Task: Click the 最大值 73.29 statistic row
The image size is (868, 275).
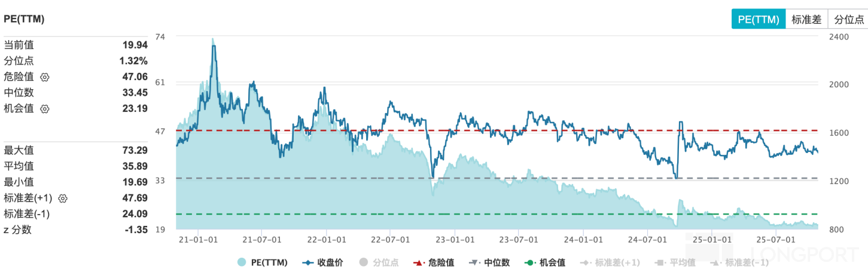Action: 75,150
